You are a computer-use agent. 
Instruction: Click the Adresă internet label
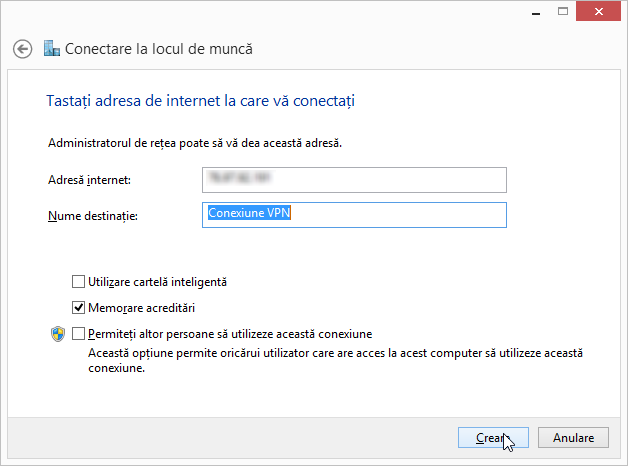[89, 180]
